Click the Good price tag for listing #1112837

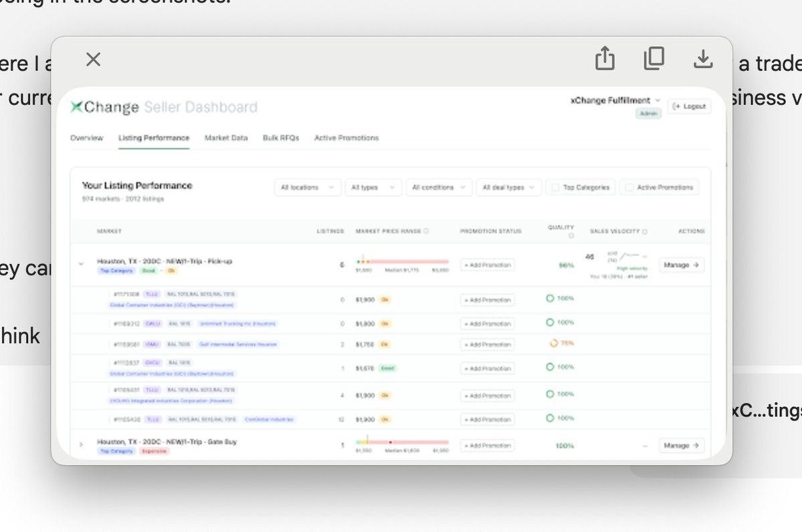coord(388,368)
